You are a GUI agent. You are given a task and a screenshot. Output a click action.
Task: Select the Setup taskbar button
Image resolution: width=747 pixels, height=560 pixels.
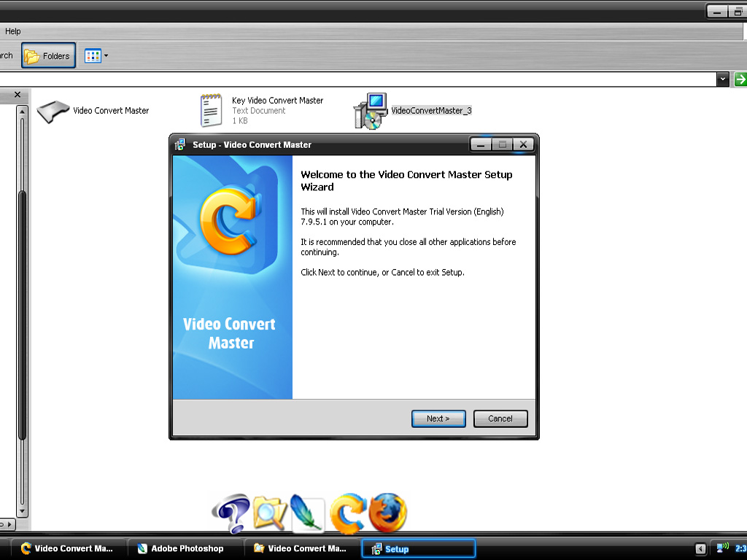click(x=419, y=548)
